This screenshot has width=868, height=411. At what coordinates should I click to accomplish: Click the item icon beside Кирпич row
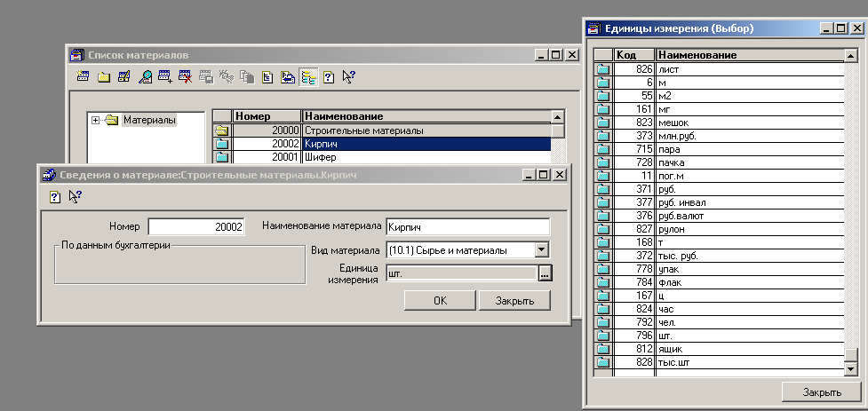point(222,144)
